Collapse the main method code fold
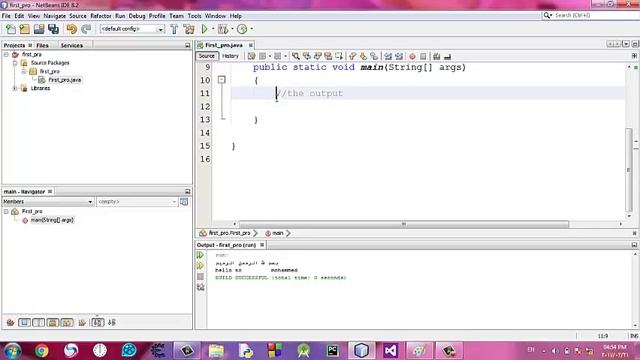The height and width of the screenshot is (360, 640). (222, 80)
